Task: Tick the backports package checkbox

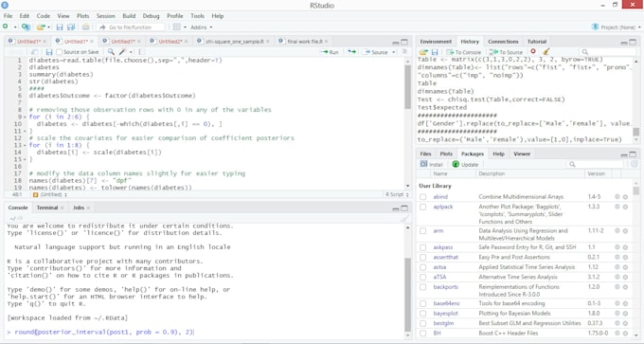Action: tap(422, 287)
